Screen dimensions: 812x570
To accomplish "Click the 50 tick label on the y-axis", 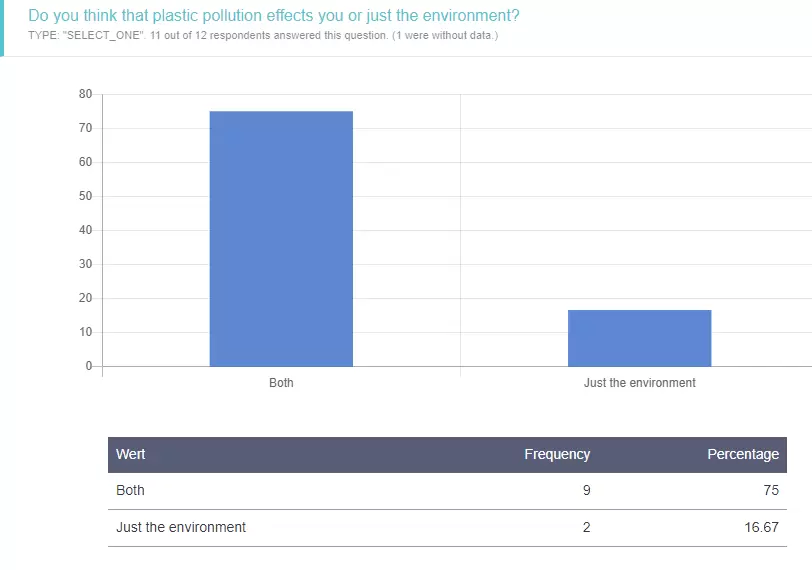I will (84, 196).
